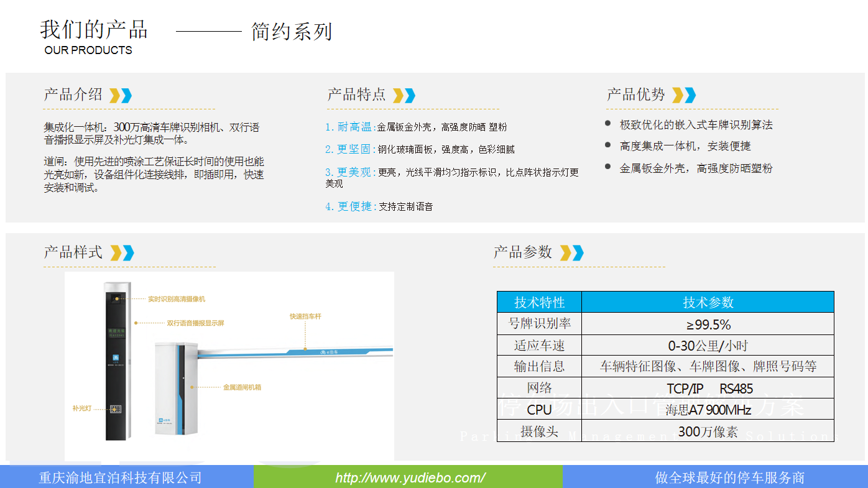This screenshot has height=488, width=868.
Task: Click the 更便捷 feature label
Action: click(355, 206)
